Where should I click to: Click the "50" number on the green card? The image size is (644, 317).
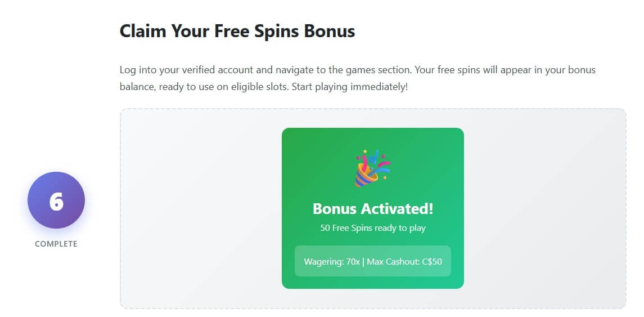pyautogui.click(x=325, y=228)
